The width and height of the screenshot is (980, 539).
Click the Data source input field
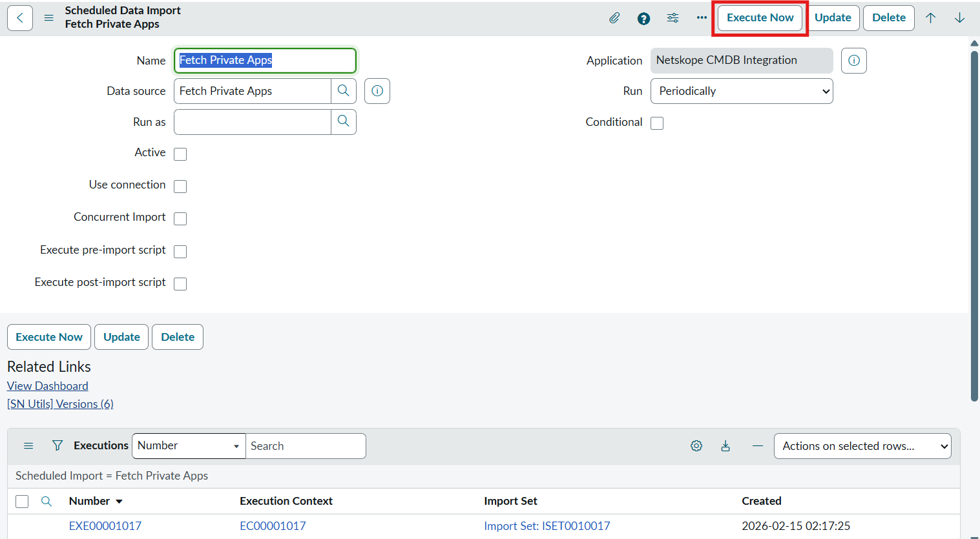coord(253,91)
